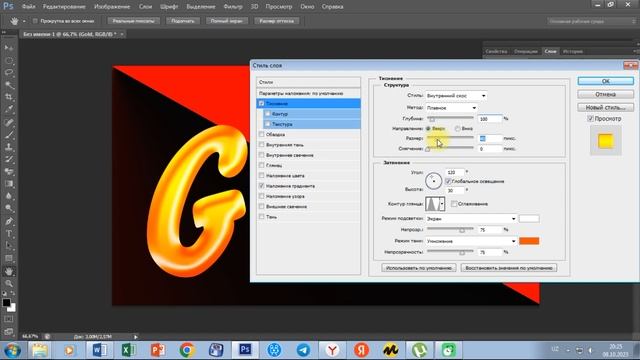Screen dimensions: 640x360
Task: Toggle the Глобальное освещение checkbox
Action: [x=448, y=181]
